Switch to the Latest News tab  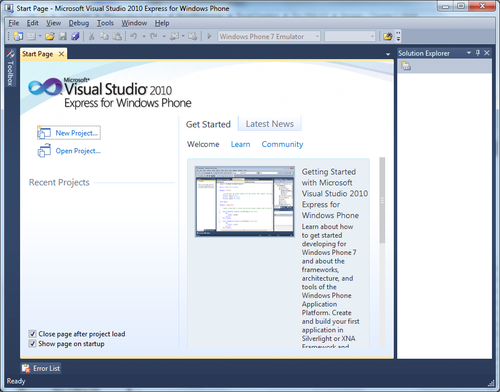click(270, 124)
